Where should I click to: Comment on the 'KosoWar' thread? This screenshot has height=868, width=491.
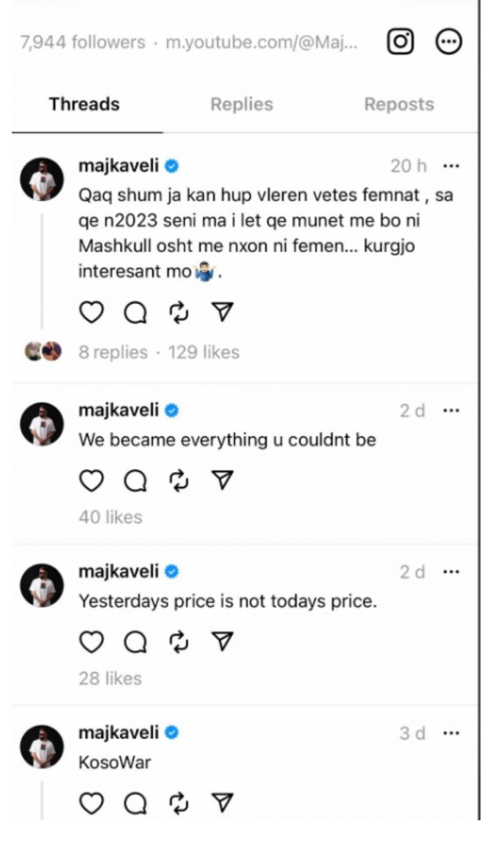[x=135, y=803]
